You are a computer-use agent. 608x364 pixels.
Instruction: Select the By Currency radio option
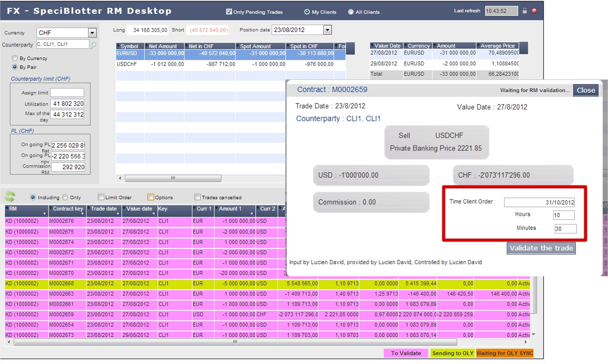(15, 58)
